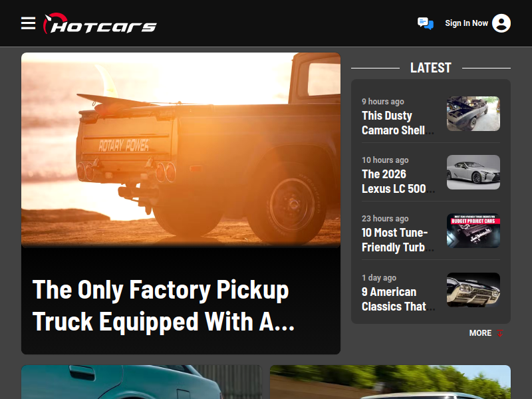Open the 2026 Lexus LC 500 headline
The image size is (532, 399).
398,181
